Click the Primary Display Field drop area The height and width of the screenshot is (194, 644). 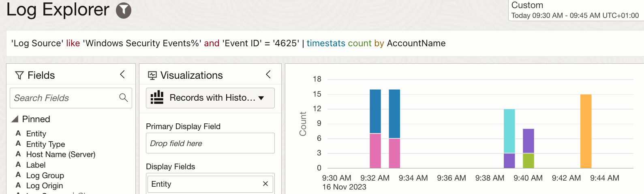[x=210, y=143]
